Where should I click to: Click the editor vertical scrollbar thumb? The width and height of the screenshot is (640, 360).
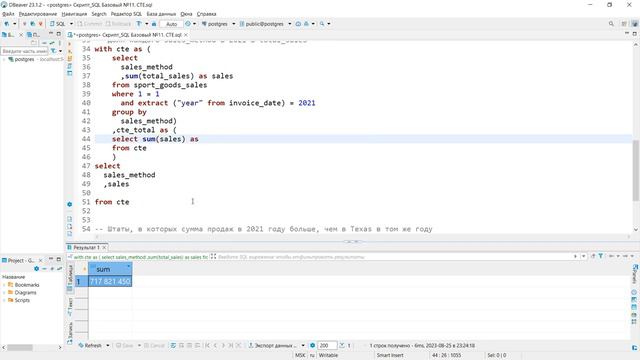[636, 170]
